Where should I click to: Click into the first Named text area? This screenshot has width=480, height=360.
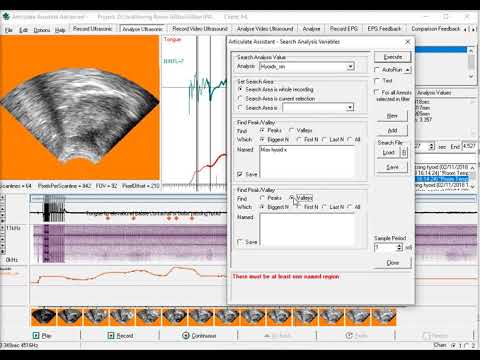(307, 161)
